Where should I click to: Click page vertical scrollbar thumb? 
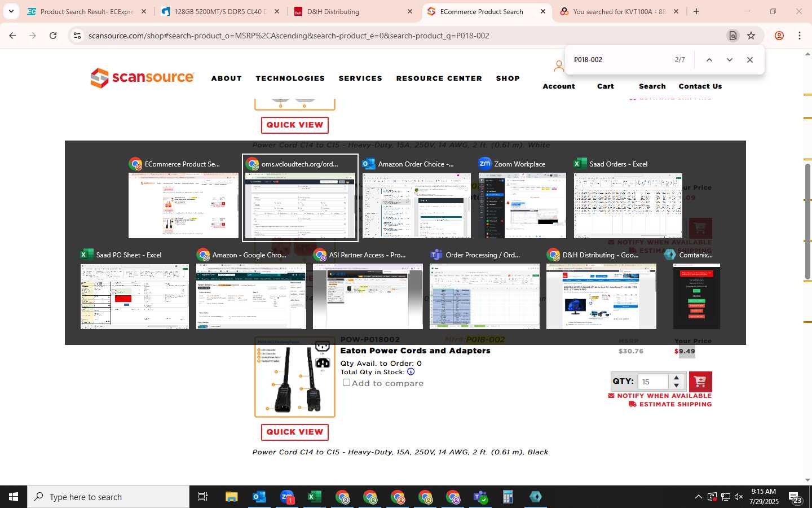[807, 221]
